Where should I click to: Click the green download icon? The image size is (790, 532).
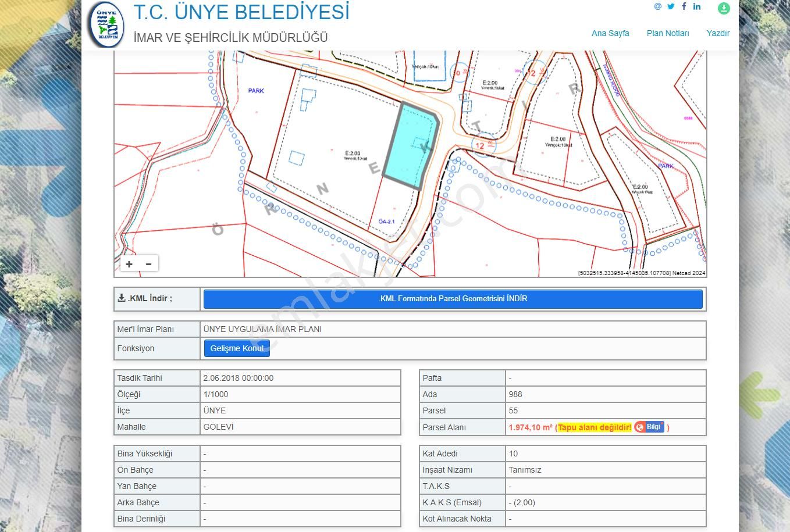click(724, 8)
